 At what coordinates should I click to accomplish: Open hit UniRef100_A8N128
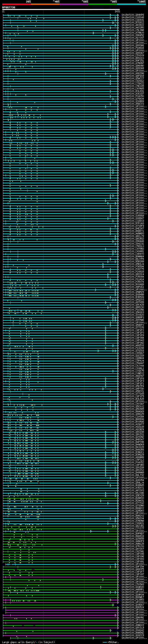point(133,544)
